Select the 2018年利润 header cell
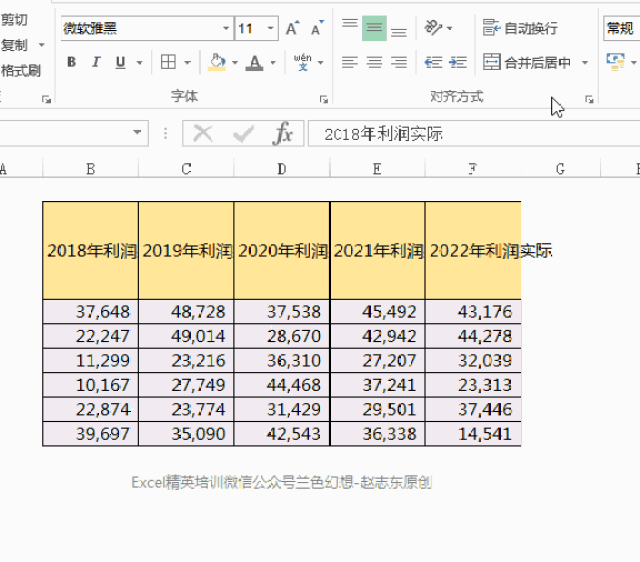Screen dimensions: 640x562 91,250
